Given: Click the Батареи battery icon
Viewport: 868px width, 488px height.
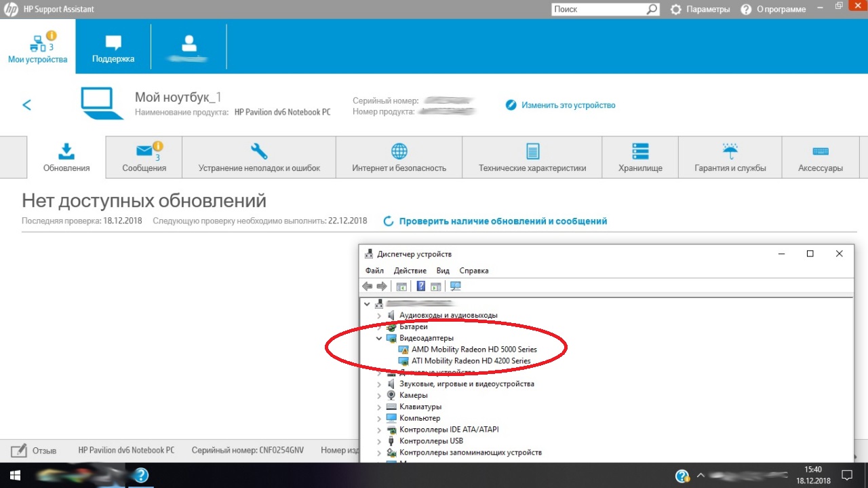Looking at the screenshot, I should coord(391,326).
